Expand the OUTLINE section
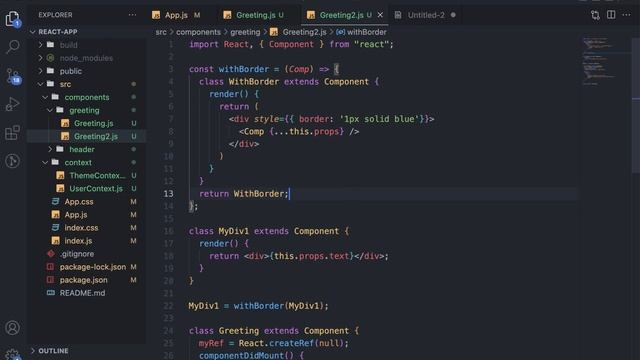The height and width of the screenshot is (360, 640). [53, 351]
